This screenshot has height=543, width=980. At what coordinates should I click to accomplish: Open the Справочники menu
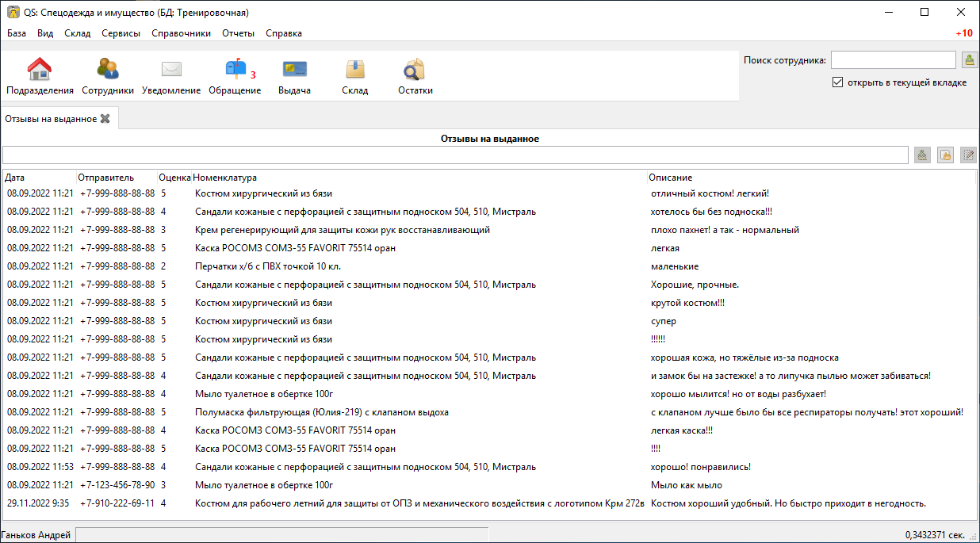(x=181, y=33)
